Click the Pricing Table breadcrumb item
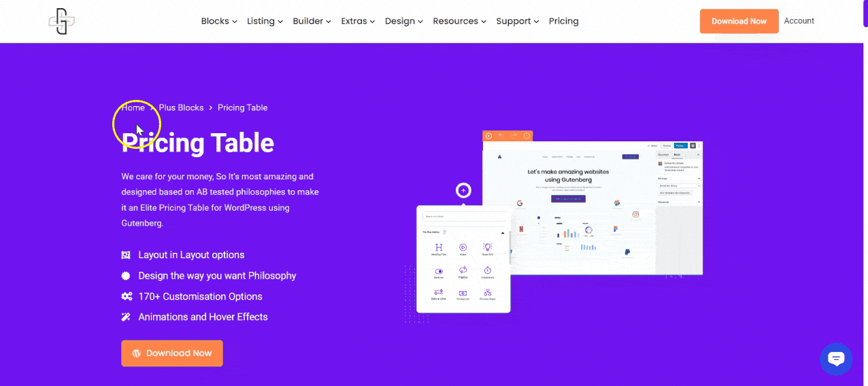 [x=242, y=107]
